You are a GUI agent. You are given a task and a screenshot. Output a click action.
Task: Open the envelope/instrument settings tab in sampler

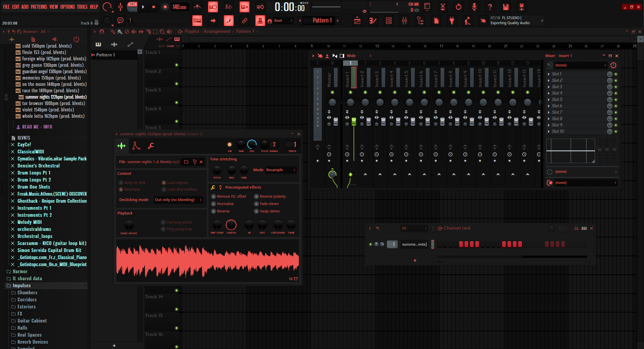pyautogui.click(x=136, y=146)
